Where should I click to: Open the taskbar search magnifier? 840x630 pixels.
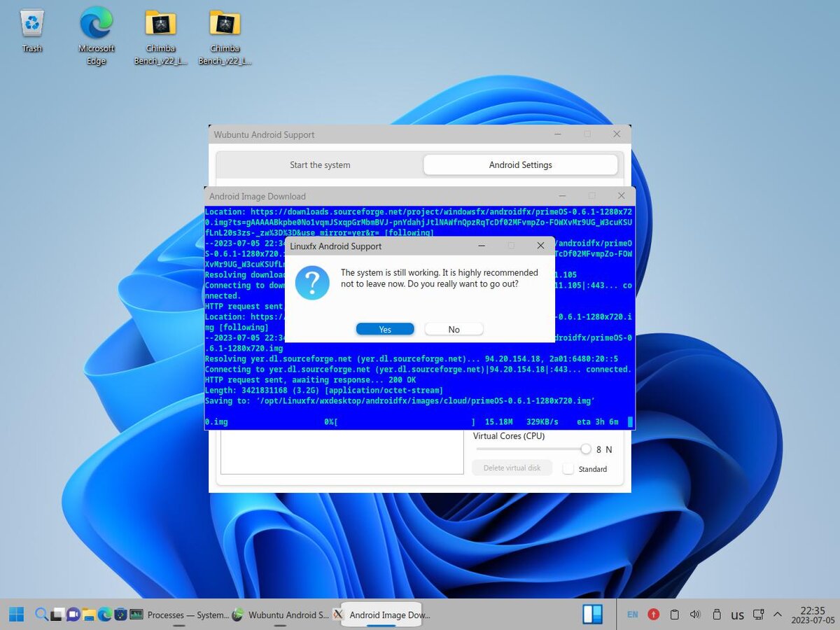tap(41, 615)
